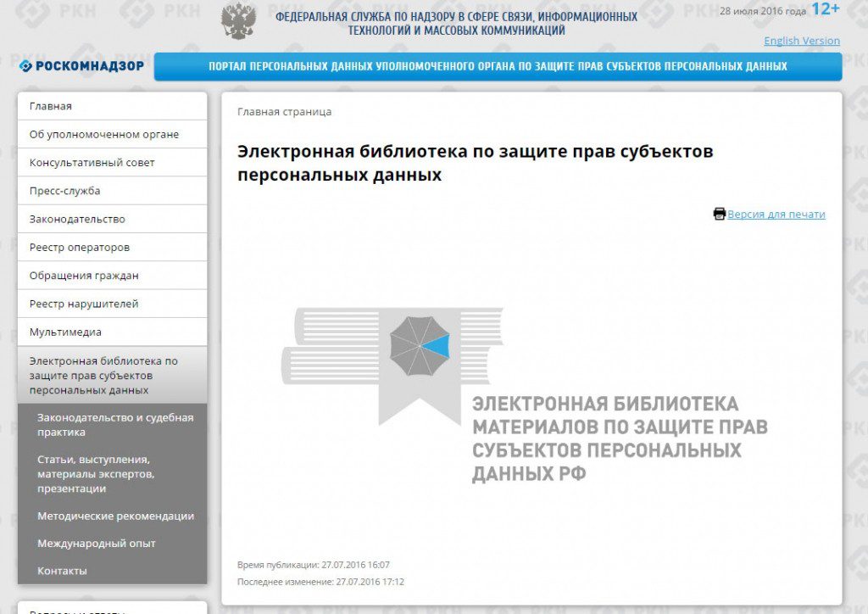The image size is (868, 614).
Task: Click the 12+ age rating badge
Action: 825,9
